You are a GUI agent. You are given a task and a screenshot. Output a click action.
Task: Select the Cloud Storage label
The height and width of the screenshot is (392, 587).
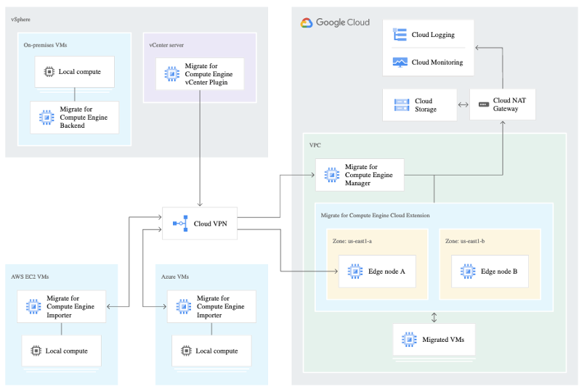click(x=426, y=105)
